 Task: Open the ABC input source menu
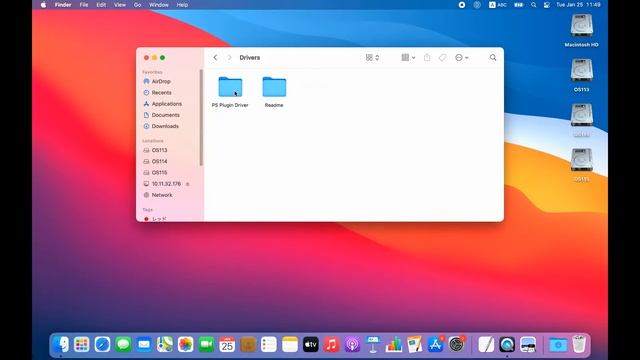coord(498,5)
